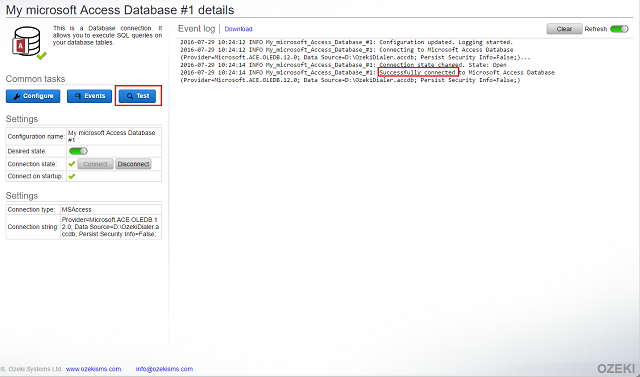
Task: Open the Configure button
Action: (x=33, y=96)
